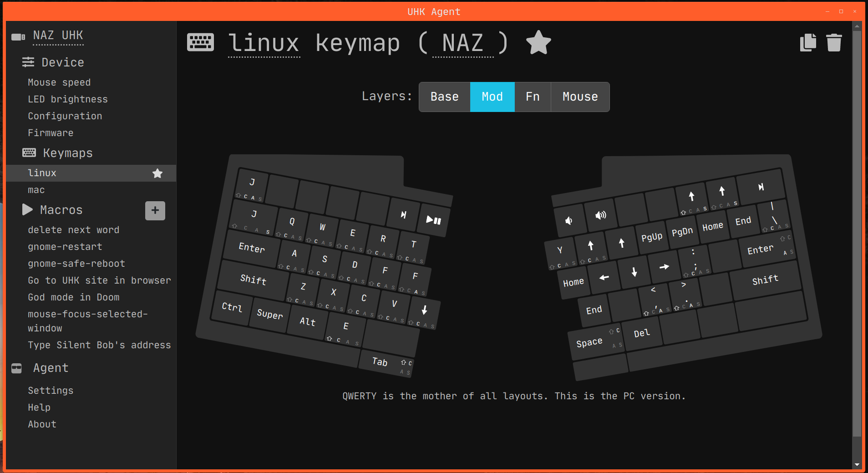Screen dimensions: 868x473
Task: Click the Y key on right half
Action: tap(560, 254)
